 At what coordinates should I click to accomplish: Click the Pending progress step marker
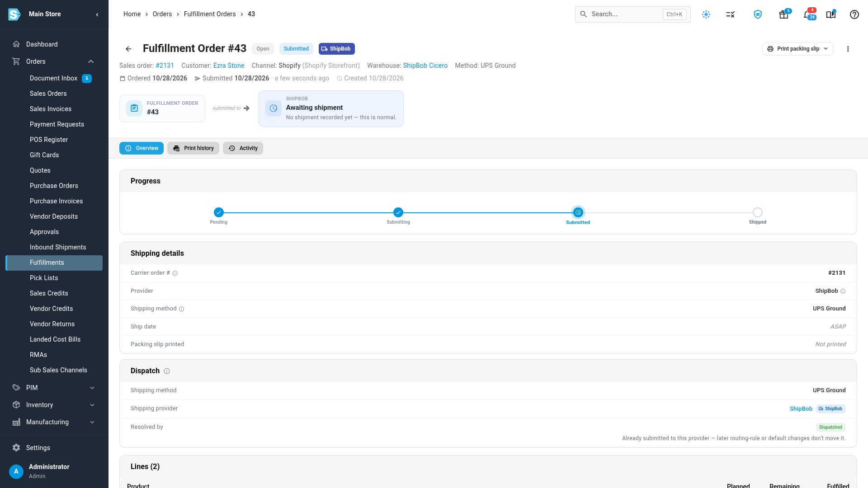tap(219, 212)
